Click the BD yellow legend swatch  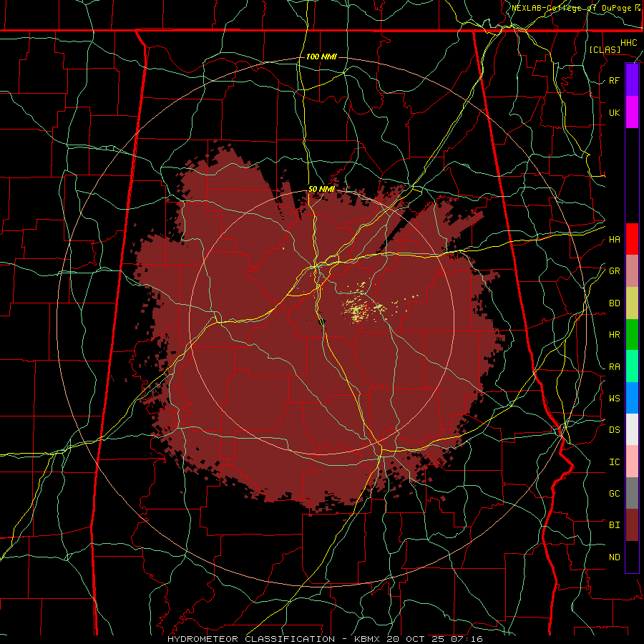pyautogui.click(x=632, y=303)
